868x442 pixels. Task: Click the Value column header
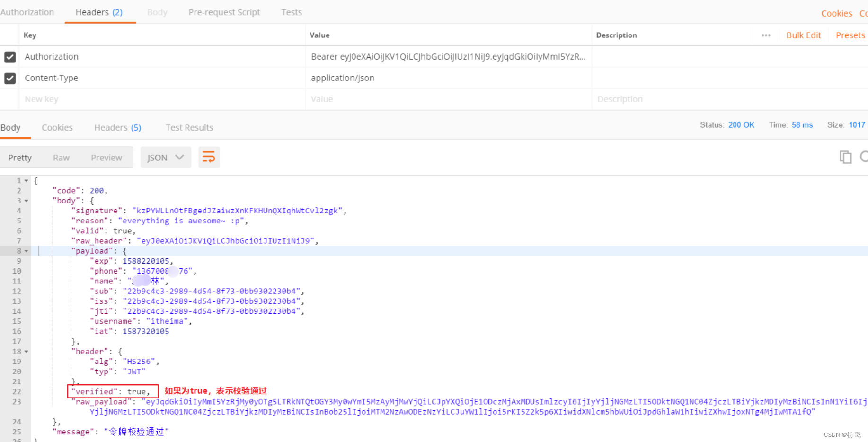point(319,35)
